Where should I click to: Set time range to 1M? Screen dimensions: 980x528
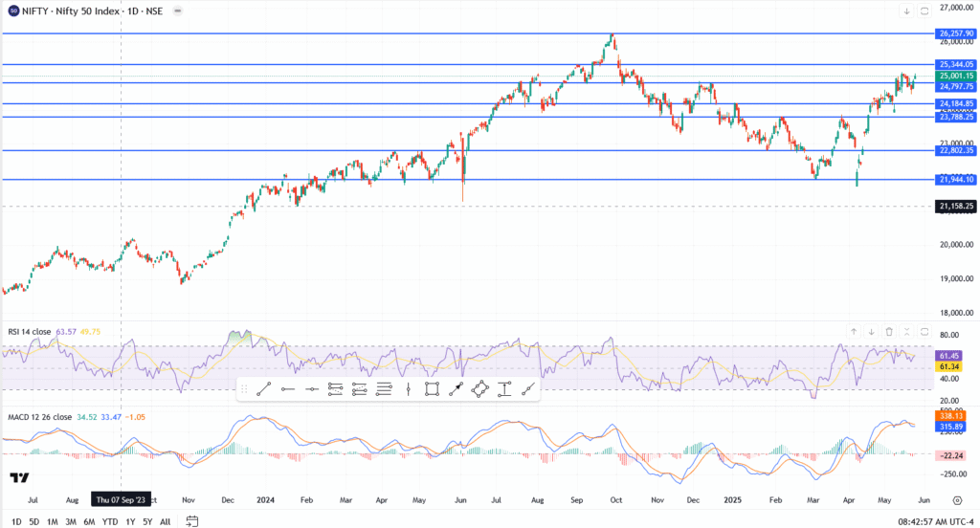point(53,521)
